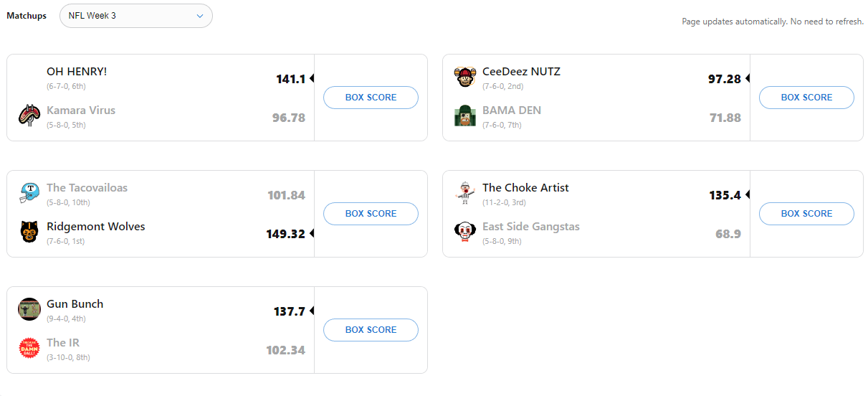Click the BAMA DEN team name
Viewport: 868px width, 396px height.
point(511,110)
